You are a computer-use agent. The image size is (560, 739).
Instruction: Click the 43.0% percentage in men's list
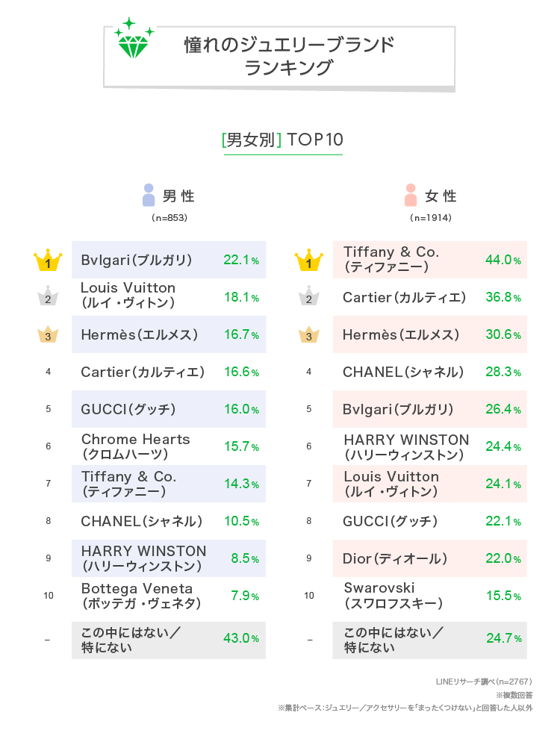(241, 639)
